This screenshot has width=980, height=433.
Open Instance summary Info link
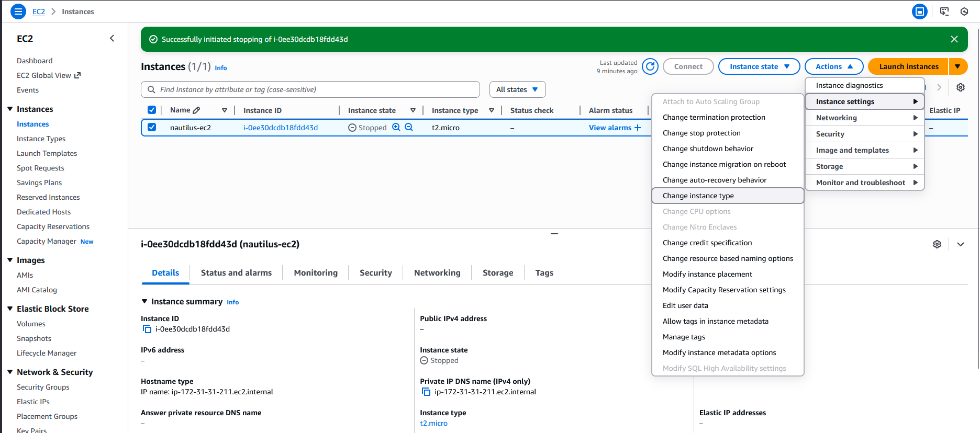pos(233,302)
